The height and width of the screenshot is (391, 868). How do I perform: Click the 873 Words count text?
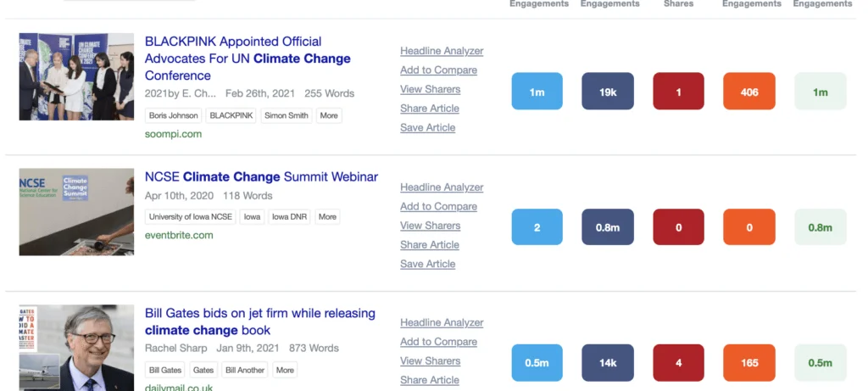click(x=314, y=349)
